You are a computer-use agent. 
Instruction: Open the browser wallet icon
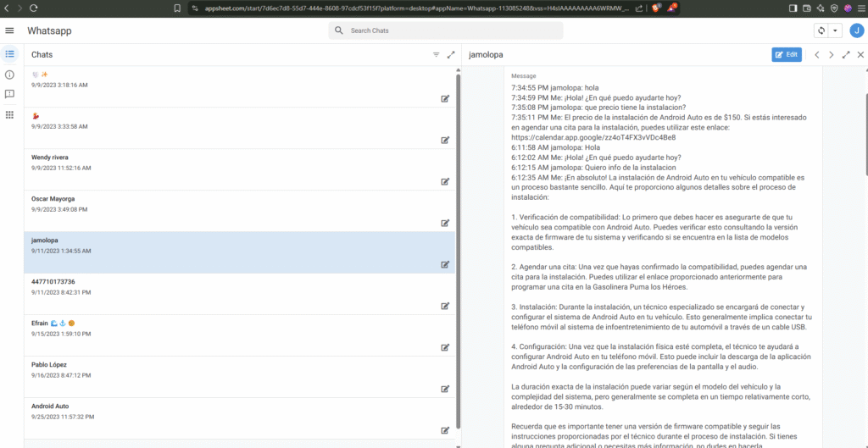[807, 8]
